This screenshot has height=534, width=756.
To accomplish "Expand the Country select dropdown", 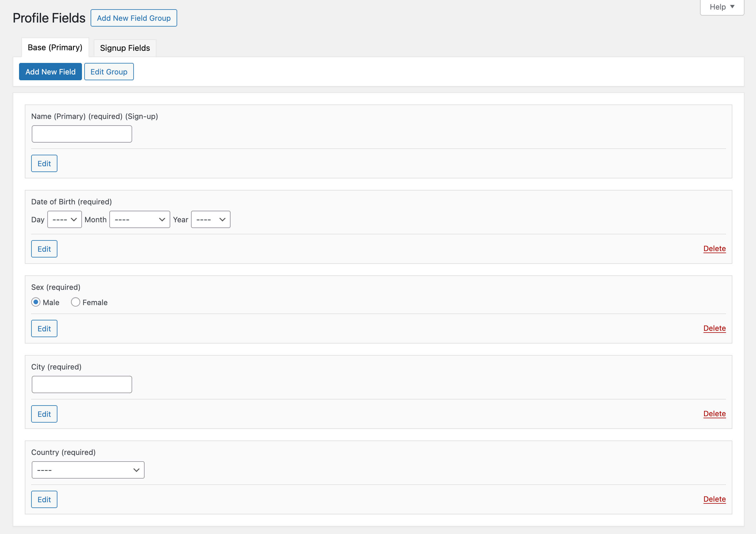I will point(88,470).
